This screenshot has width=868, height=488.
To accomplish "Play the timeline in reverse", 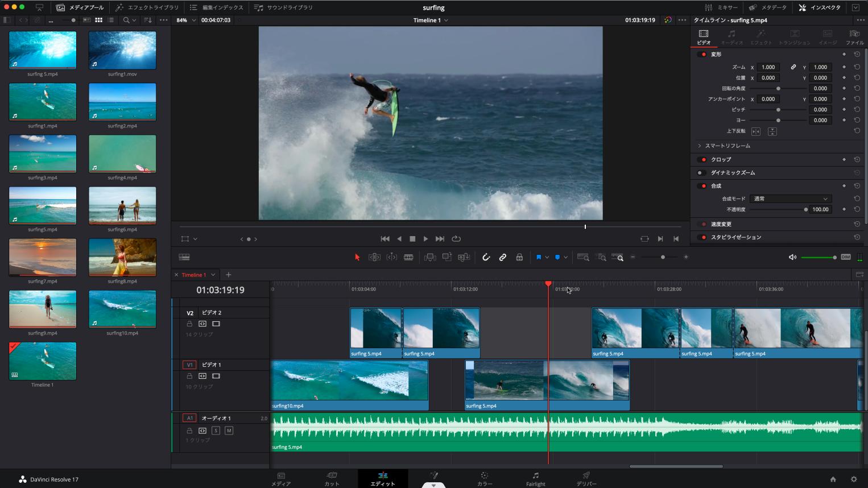I will (x=399, y=239).
